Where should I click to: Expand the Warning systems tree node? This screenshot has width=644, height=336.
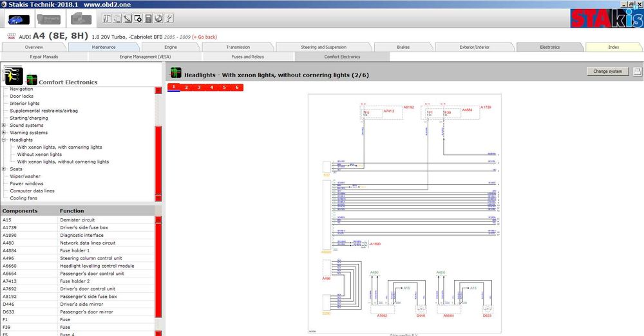pos(4,133)
